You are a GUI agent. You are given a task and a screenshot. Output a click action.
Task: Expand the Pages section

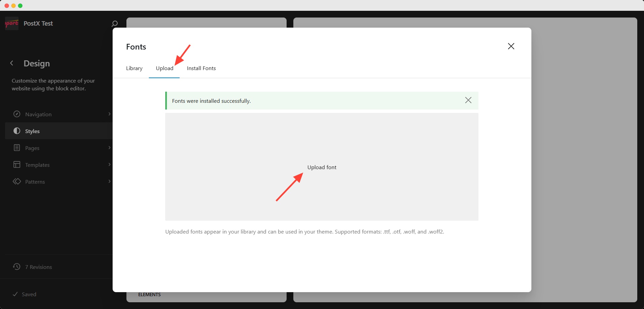coord(109,148)
